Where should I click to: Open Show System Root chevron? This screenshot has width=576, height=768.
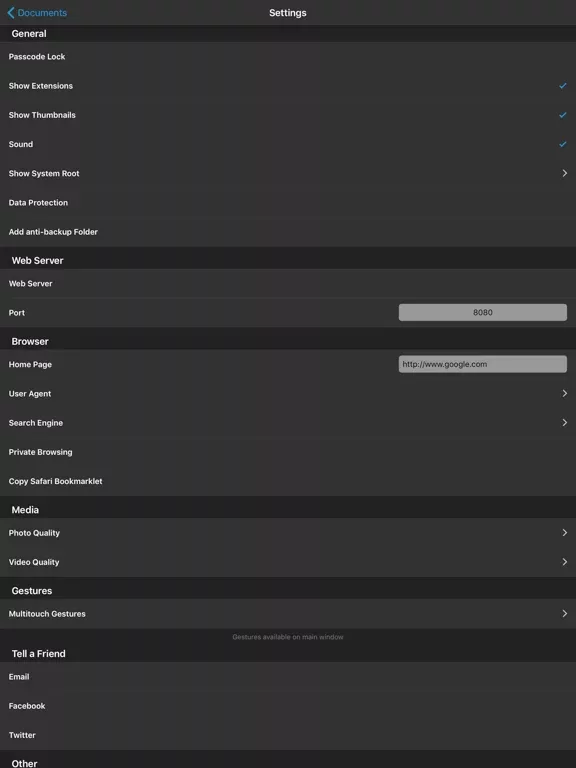click(565, 173)
